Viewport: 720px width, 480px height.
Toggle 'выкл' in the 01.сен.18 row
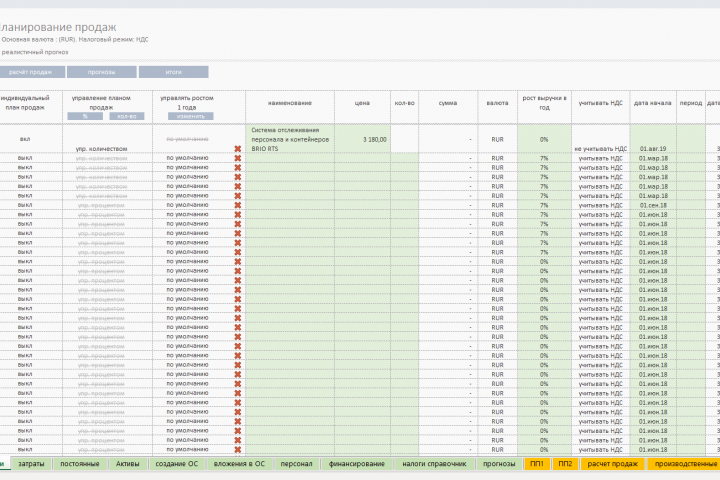[x=25, y=205]
